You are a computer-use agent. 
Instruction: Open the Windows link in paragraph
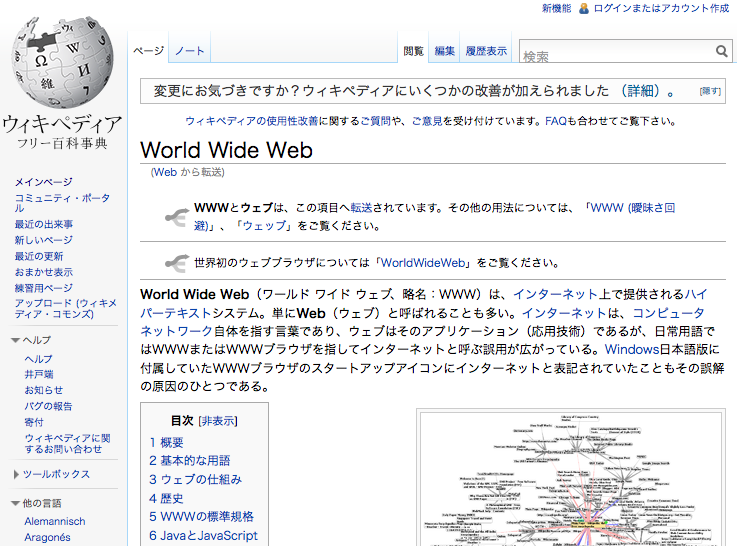[x=632, y=350]
